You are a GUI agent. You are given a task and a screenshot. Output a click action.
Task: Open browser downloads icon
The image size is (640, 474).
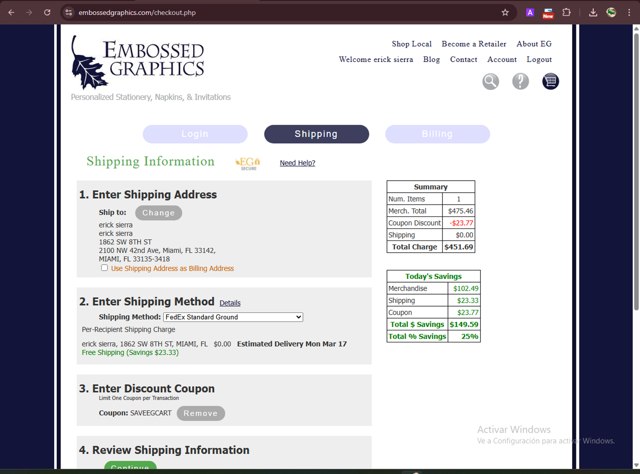tap(593, 12)
